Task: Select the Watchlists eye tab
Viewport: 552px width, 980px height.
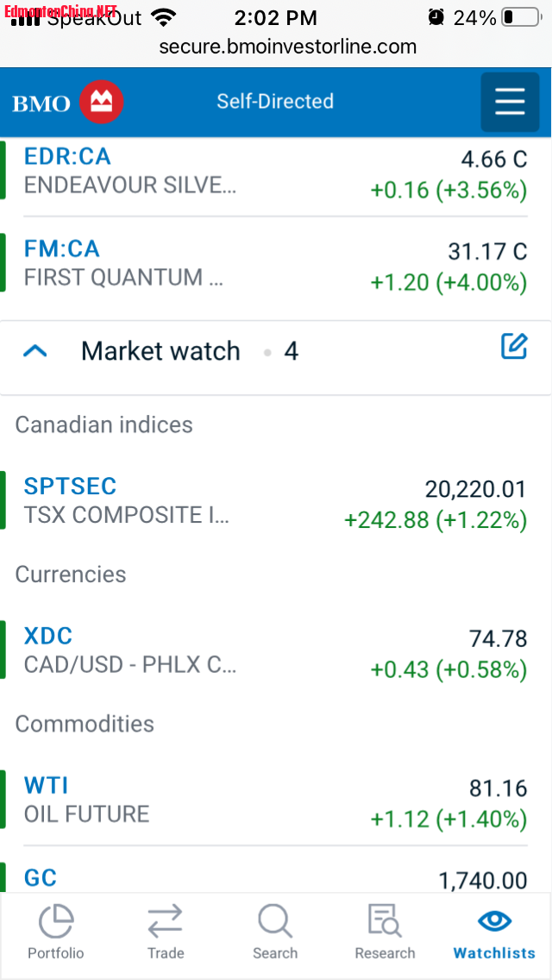Action: click(x=494, y=922)
